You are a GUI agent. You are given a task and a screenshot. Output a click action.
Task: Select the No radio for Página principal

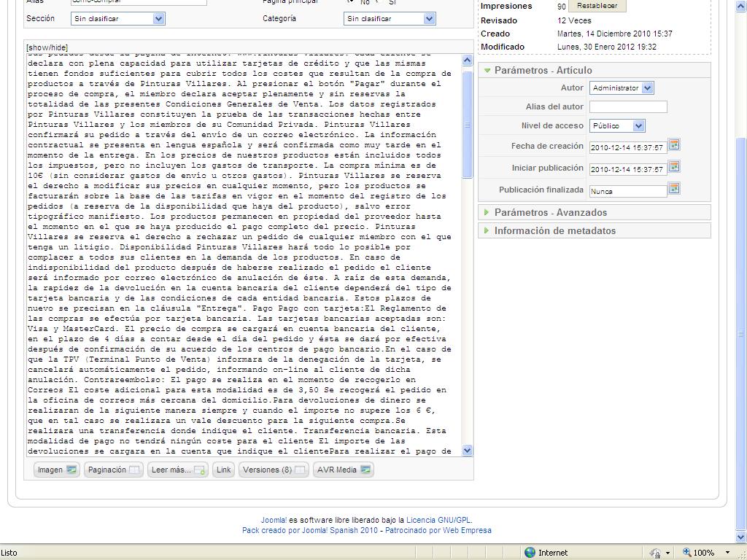[x=350, y=1]
